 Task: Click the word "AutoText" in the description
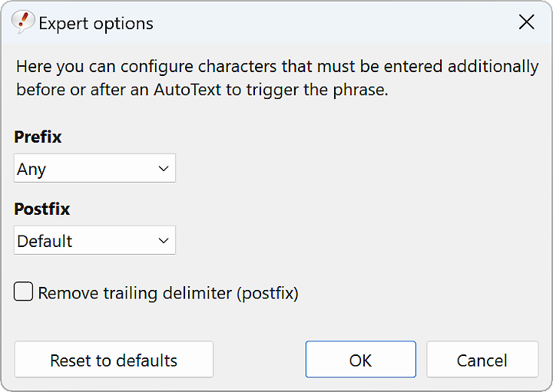click(187, 90)
